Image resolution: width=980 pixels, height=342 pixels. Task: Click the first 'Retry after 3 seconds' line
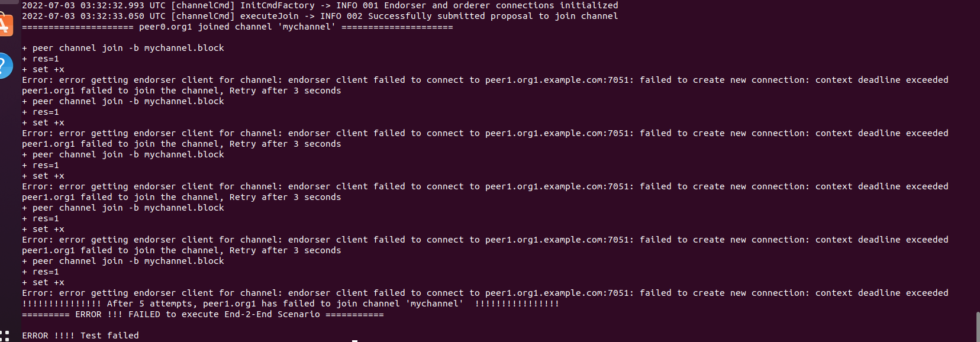182,91
